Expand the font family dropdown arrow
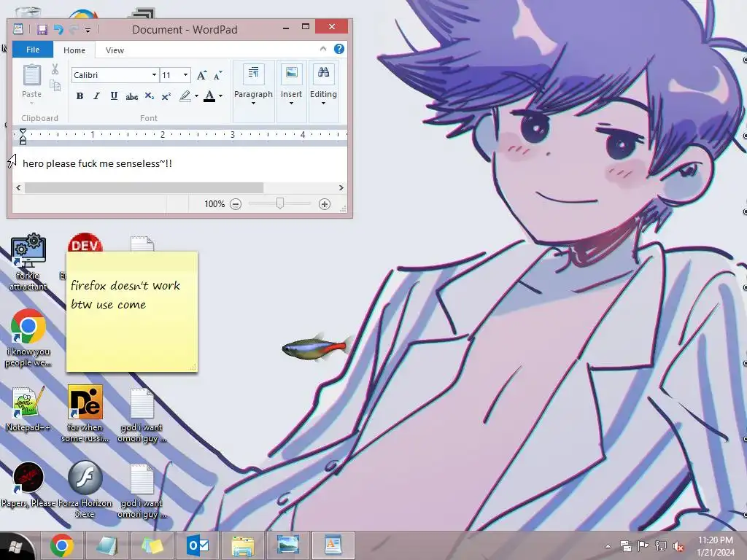The height and width of the screenshot is (560, 747). (x=154, y=75)
